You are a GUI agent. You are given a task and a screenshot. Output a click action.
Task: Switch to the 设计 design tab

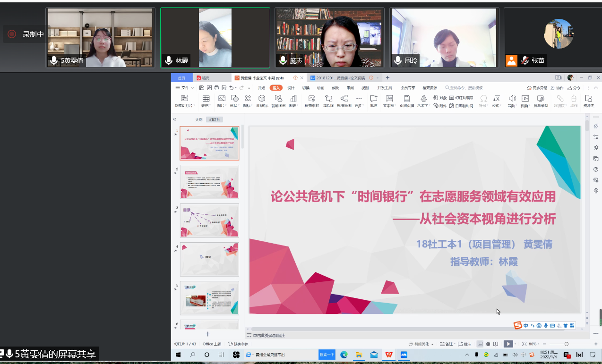291,88
